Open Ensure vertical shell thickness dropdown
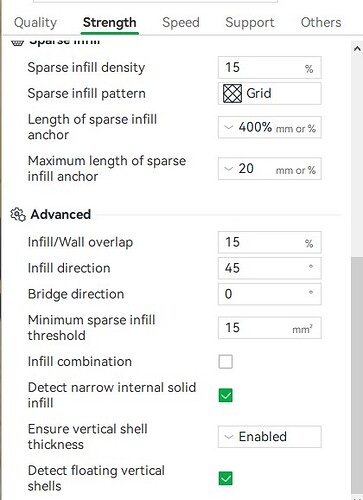The image size is (363, 500). tap(270, 437)
